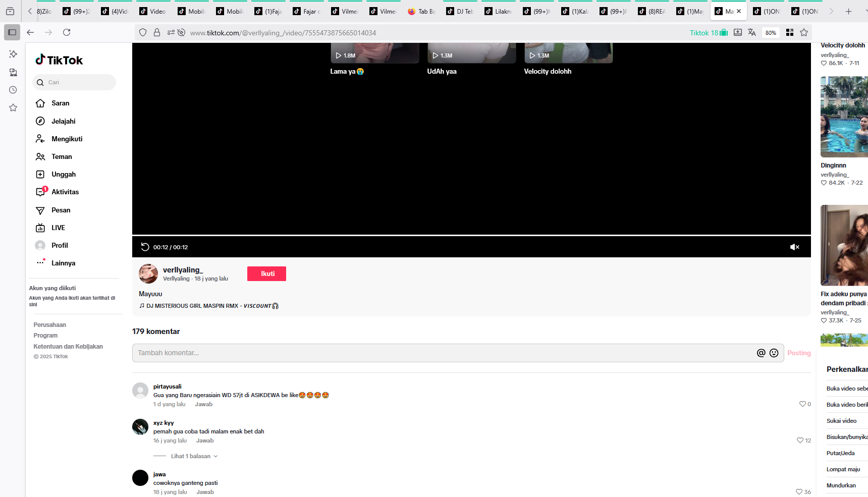Open Profil avatar in sidebar
This screenshot has width=868, height=497.
coord(40,246)
